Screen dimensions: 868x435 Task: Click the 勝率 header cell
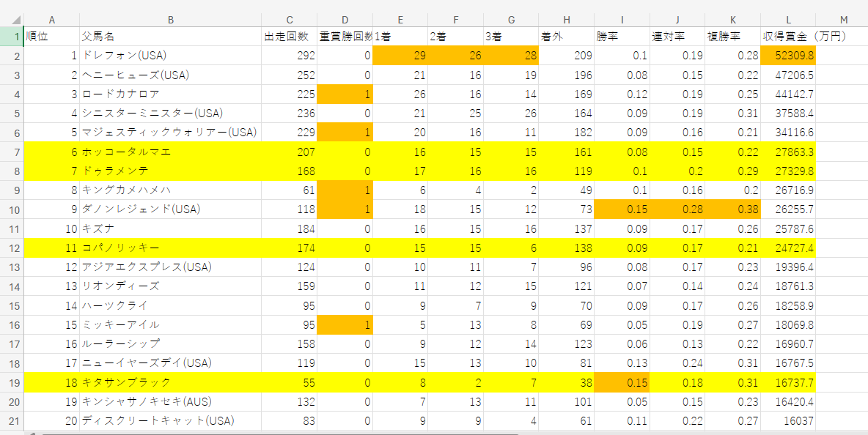tap(622, 36)
